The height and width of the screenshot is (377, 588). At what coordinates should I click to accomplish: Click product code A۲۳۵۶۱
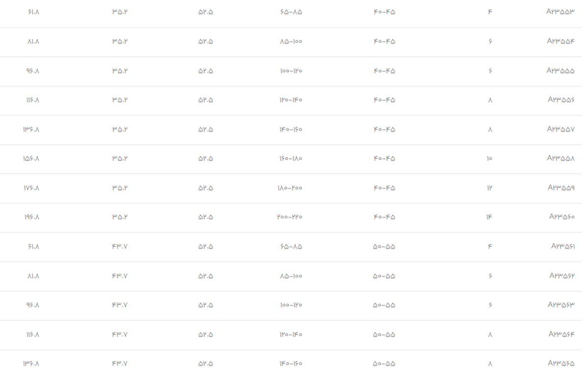click(x=563, y=246)
